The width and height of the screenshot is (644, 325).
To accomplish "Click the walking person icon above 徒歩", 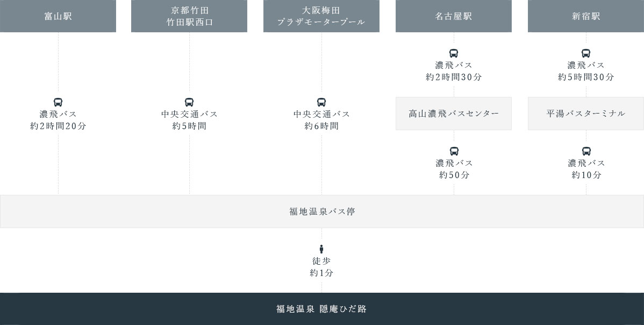I will pos(321,249).
